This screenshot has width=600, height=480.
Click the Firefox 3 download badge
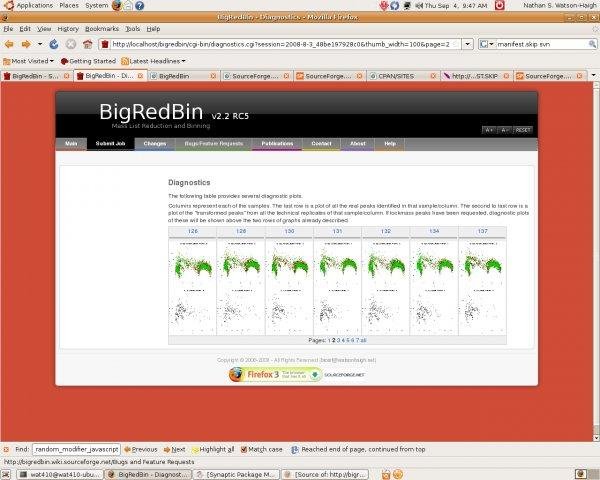[x=275, y=375]
